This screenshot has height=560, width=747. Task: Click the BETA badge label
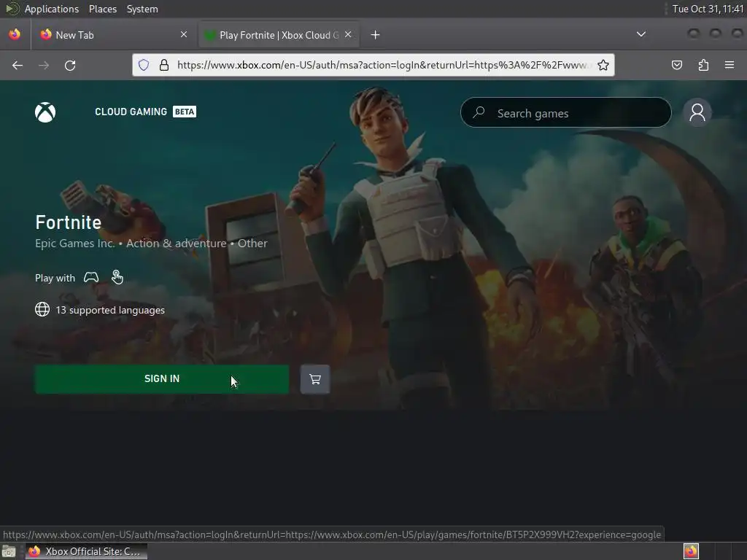pyautogui.click(x=185, y=112)
